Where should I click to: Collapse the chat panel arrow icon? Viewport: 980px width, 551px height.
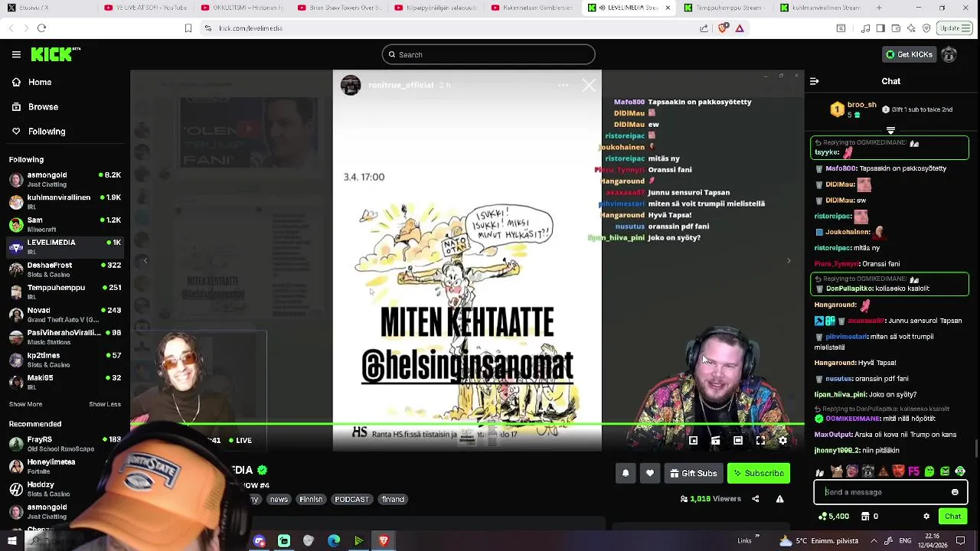click(814, 81)
